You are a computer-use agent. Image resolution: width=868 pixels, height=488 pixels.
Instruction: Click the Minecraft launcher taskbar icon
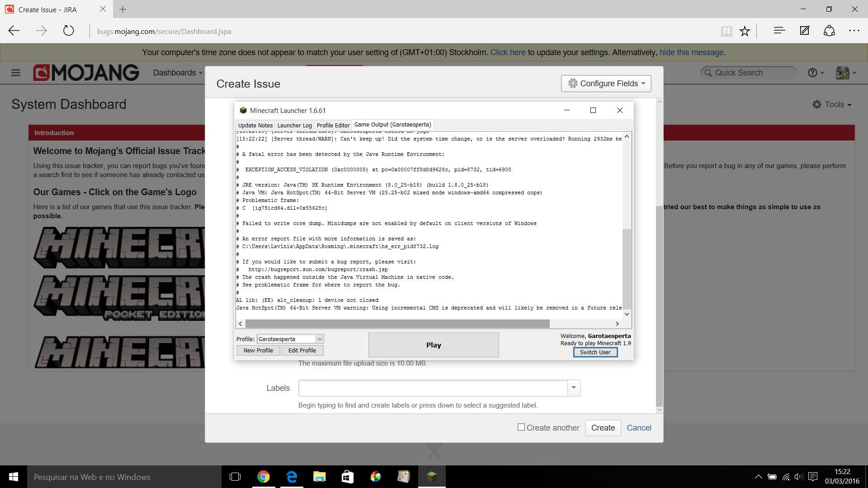[x=432, y=477]
